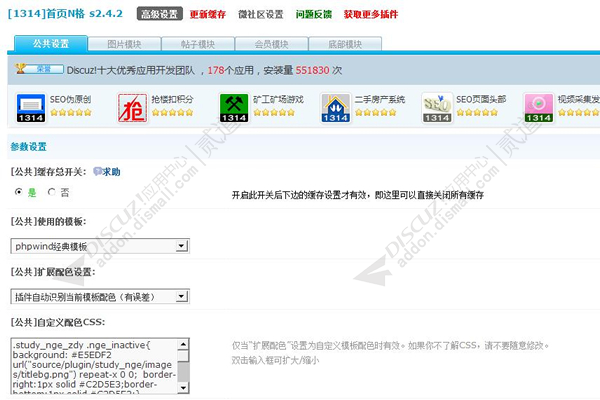Open the 会员模块 tab

[x=270, y=44]
